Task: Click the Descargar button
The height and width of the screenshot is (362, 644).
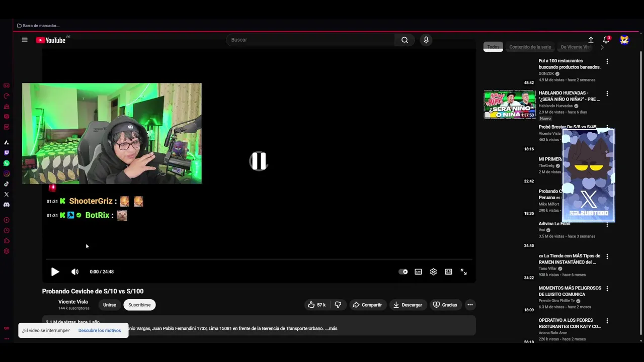Action: (x=408, y=305)
